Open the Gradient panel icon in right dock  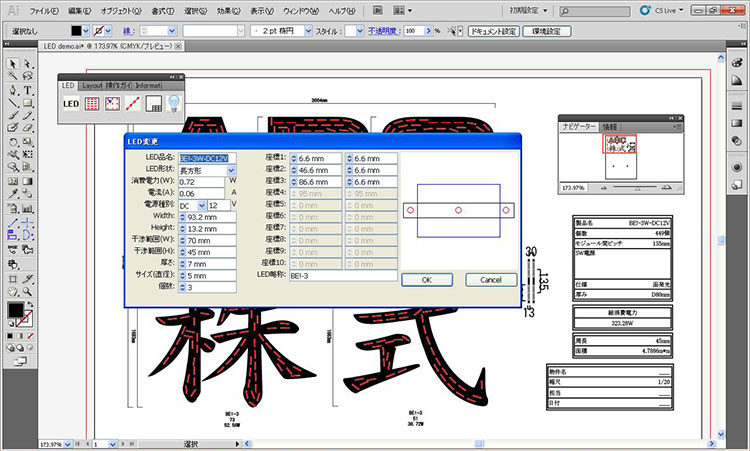(x=737, y=123)
